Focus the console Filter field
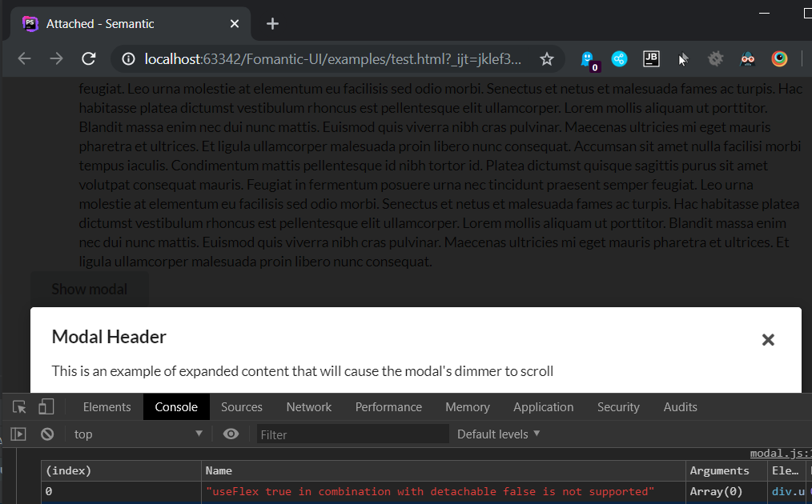 352,434
